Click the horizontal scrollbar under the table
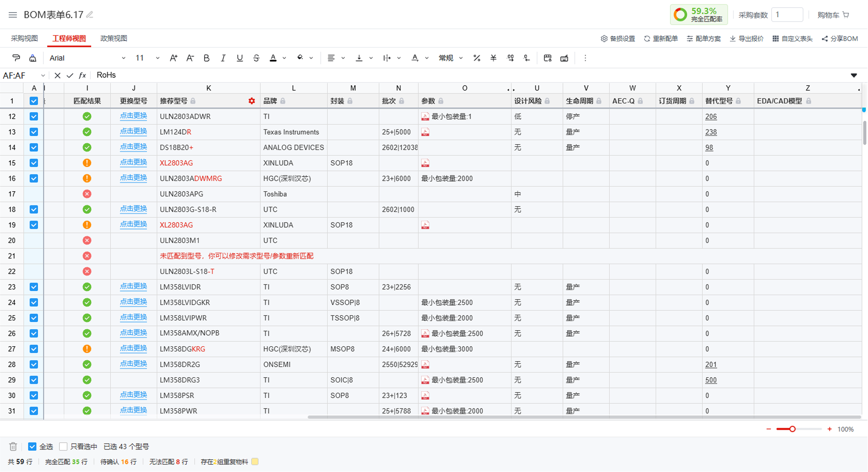 click(x=584, y=417)
